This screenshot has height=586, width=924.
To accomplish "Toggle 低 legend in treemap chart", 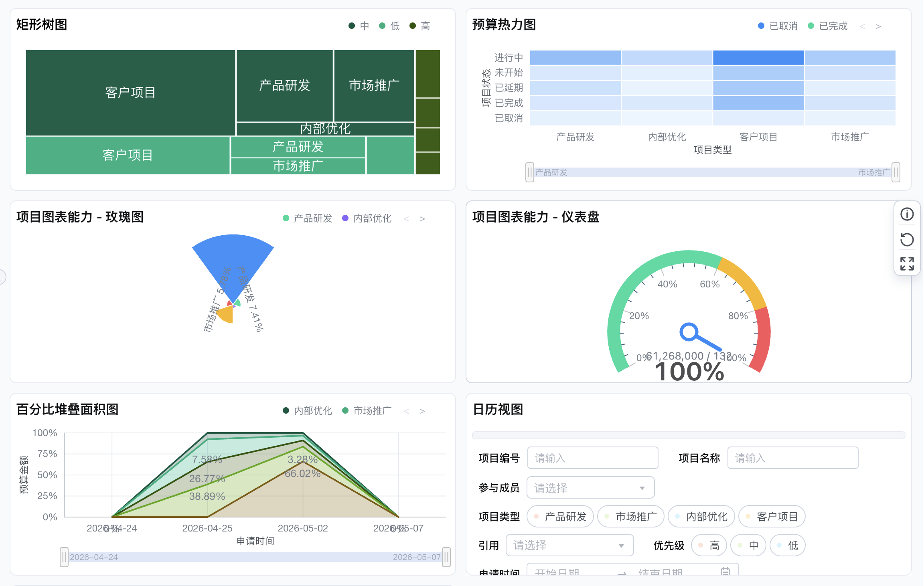I will tap(389, 26).
